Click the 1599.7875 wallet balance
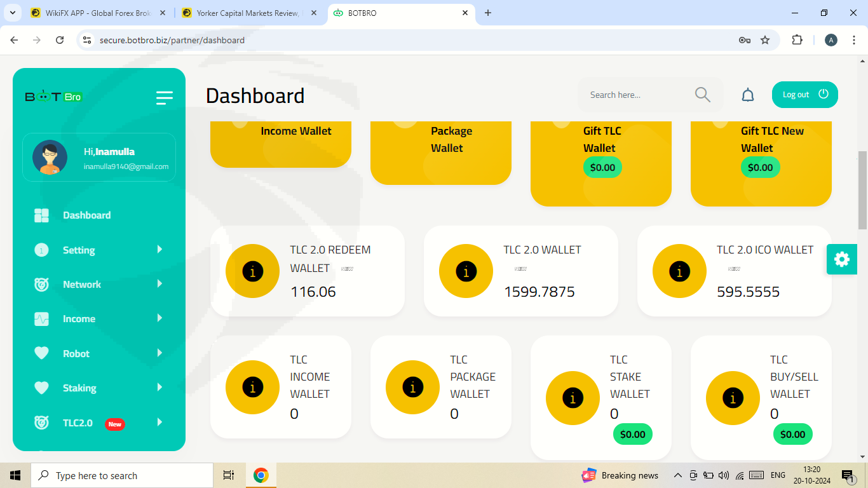 coord(539,292)
